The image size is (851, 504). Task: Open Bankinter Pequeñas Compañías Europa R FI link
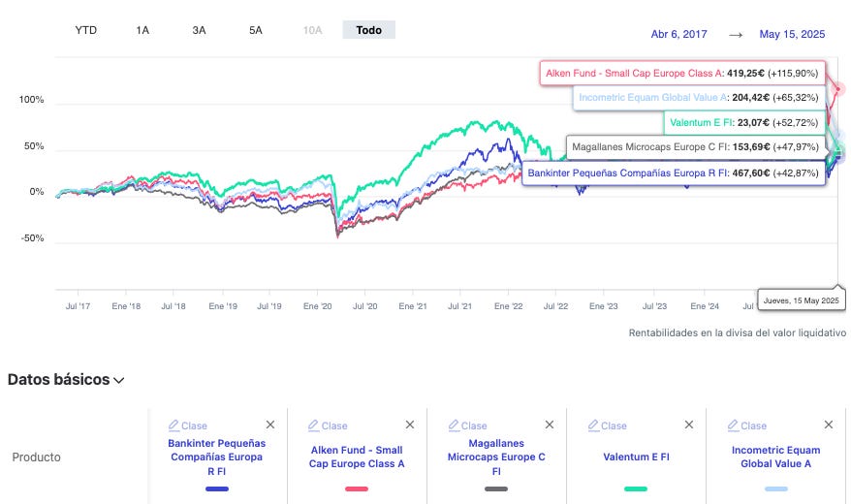[x=216, y=457]
